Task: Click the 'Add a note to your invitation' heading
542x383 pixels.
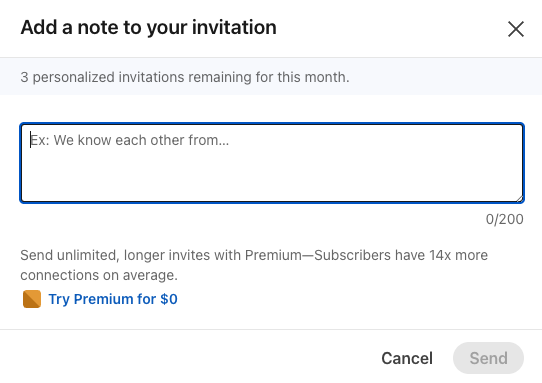Action: tap(149, 27)
